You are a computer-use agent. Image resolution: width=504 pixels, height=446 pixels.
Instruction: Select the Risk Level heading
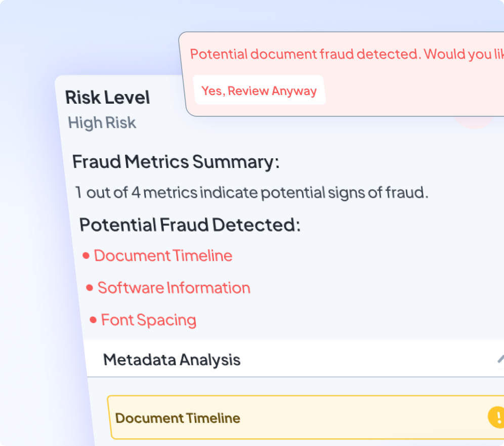tap(108, 98)
